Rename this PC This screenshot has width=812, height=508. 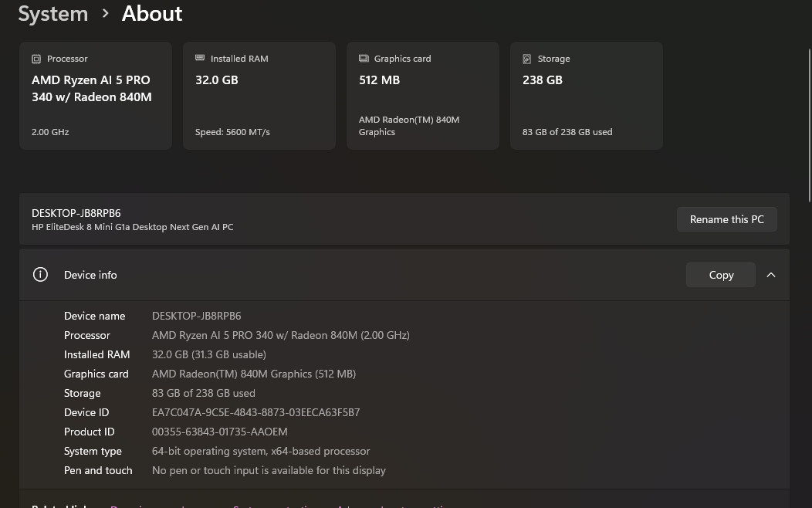[x=726, y=219]
